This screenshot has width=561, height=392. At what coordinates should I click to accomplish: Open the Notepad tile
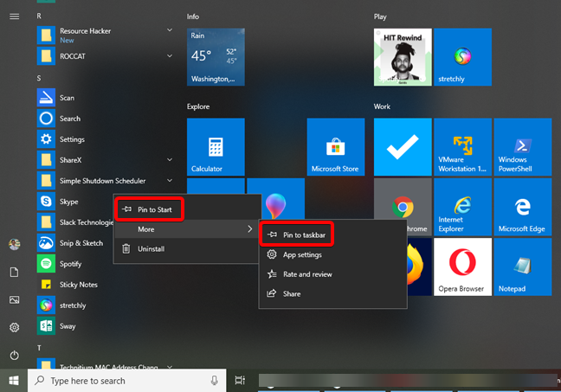coord(523,267)
